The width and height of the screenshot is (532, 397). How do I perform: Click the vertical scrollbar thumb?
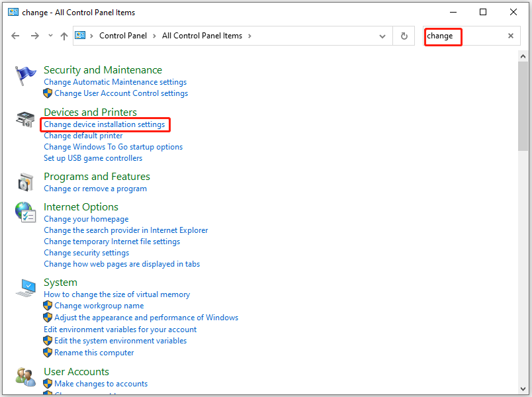coord(523,107)
